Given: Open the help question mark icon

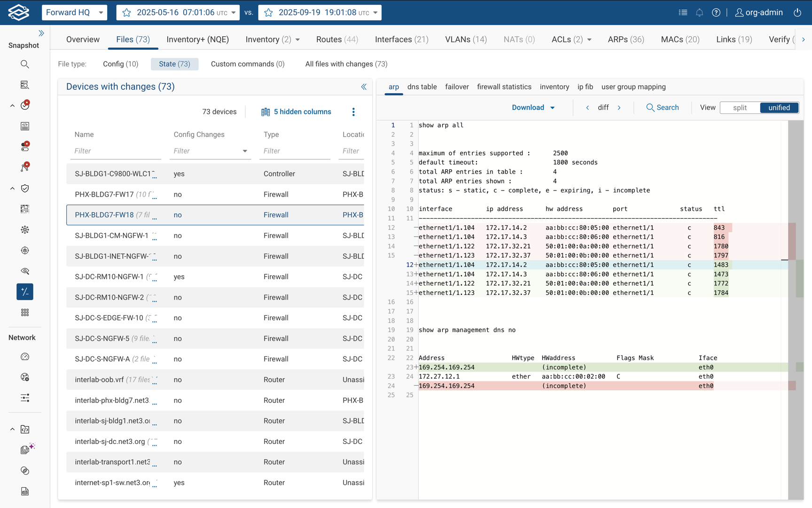Looking at the screenshot, I should click(x=716, y=13).
